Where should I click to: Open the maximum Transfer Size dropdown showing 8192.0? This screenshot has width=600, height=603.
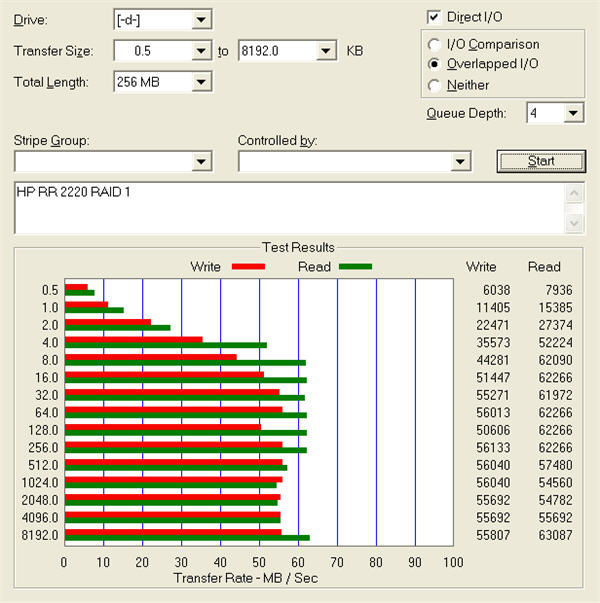point(326,51)
